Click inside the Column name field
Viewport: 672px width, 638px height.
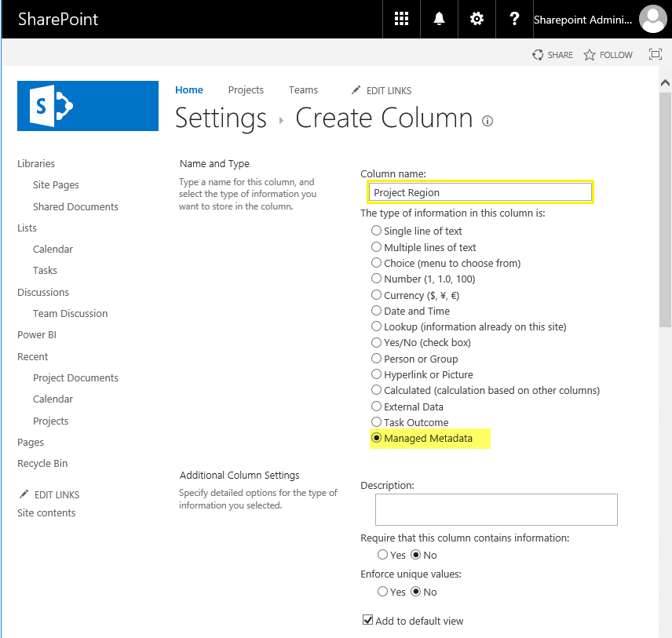tap(480, 191)
